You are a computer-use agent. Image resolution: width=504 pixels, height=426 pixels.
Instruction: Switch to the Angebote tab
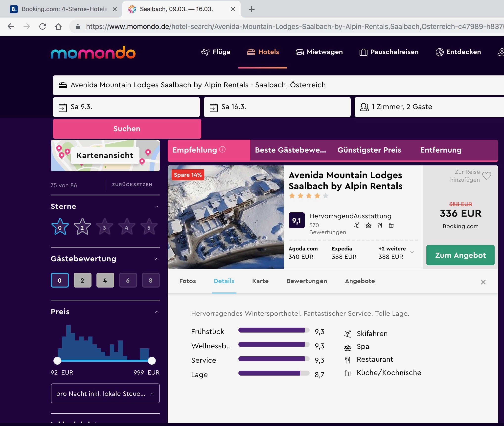click(x=360, y=281)
